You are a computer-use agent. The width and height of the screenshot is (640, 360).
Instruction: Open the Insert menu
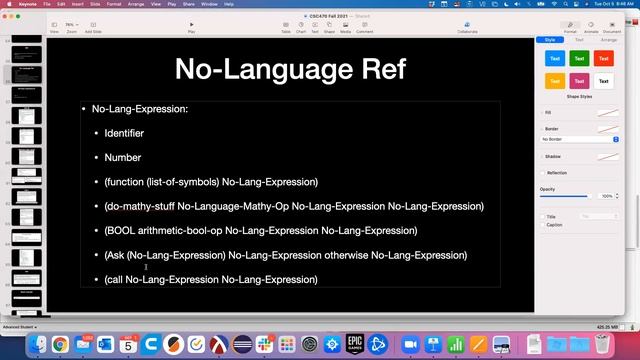pos(78,4)
